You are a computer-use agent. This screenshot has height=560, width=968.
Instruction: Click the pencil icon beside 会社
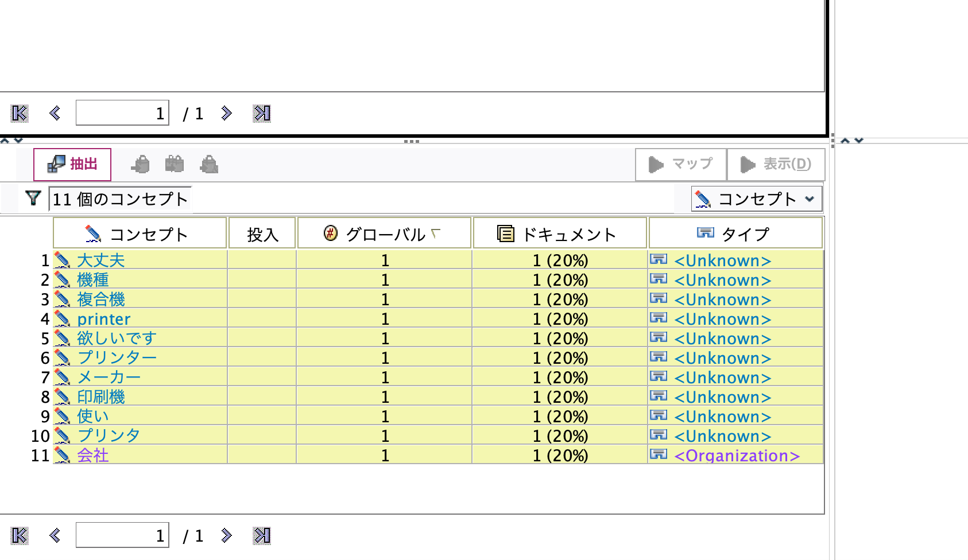pos(62,454)
